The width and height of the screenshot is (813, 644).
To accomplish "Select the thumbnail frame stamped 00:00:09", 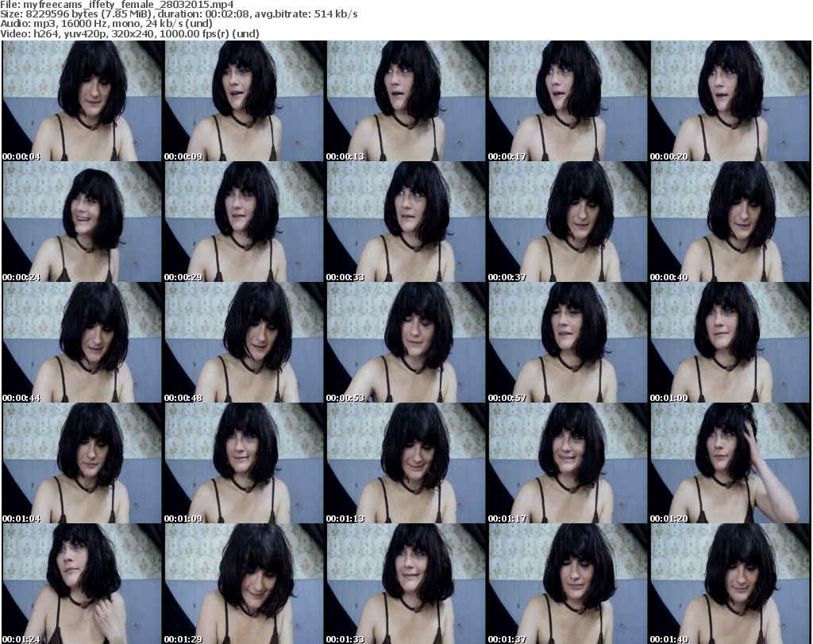I will [245, 101].
